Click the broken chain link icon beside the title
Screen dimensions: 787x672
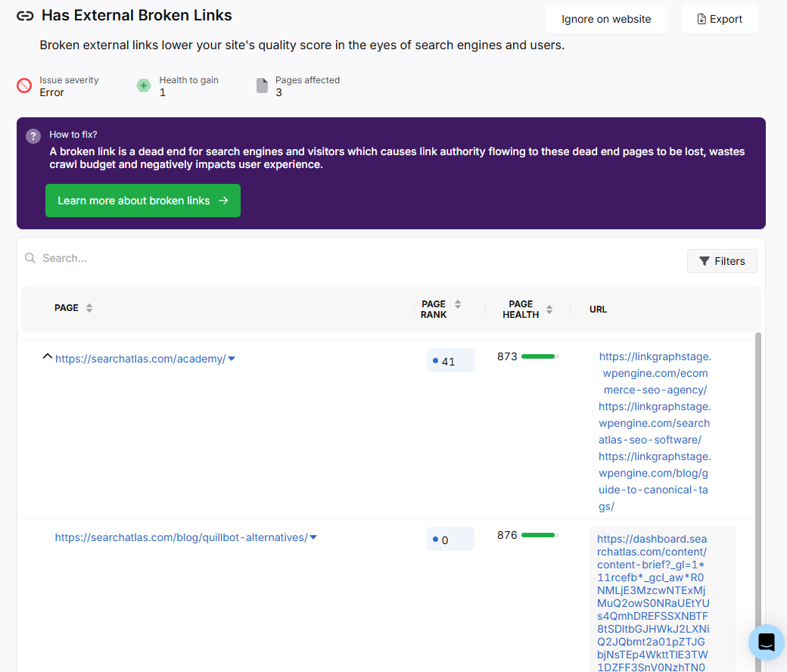coord(25,15)
